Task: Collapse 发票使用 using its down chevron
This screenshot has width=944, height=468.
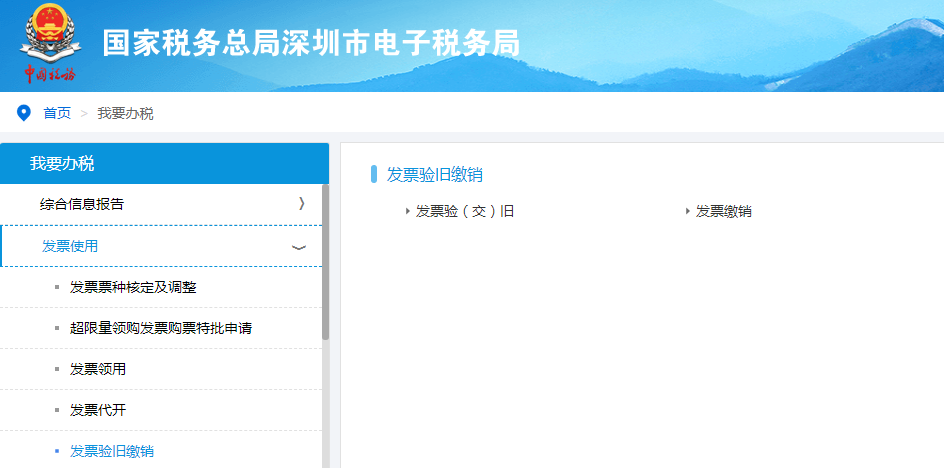Action: (298, 247)
